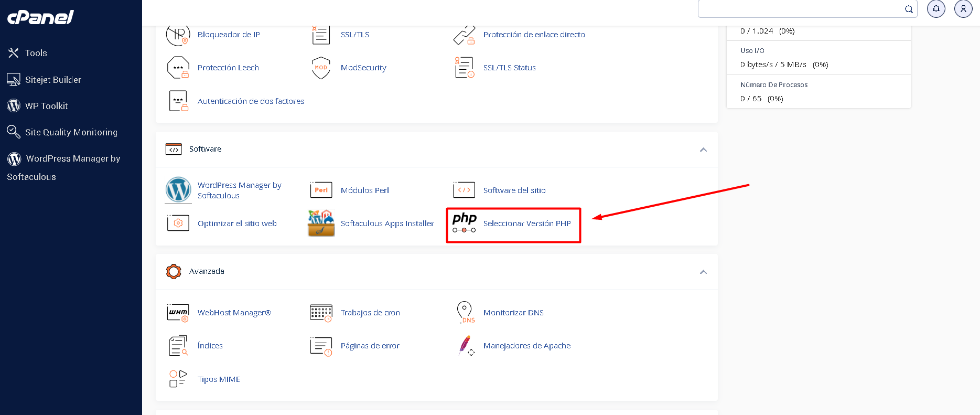Click the WordPress Manager by Softaculous logo

(178, 190)
